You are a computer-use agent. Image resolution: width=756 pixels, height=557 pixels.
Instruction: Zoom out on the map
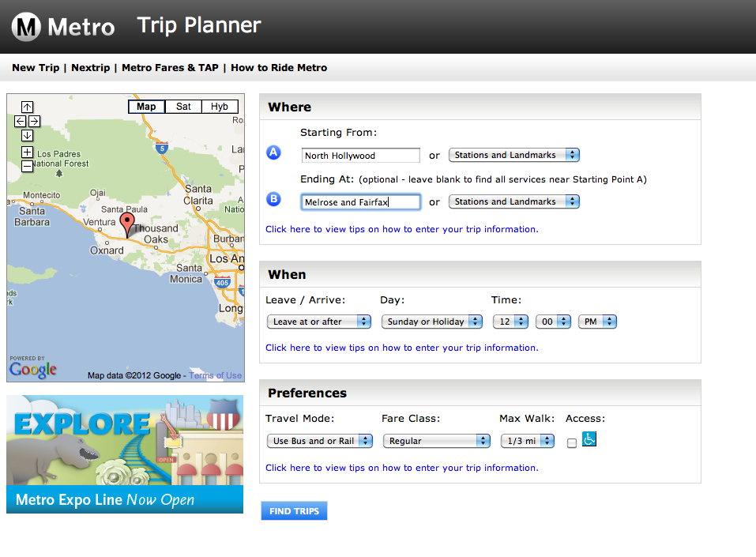pos(28,167)
